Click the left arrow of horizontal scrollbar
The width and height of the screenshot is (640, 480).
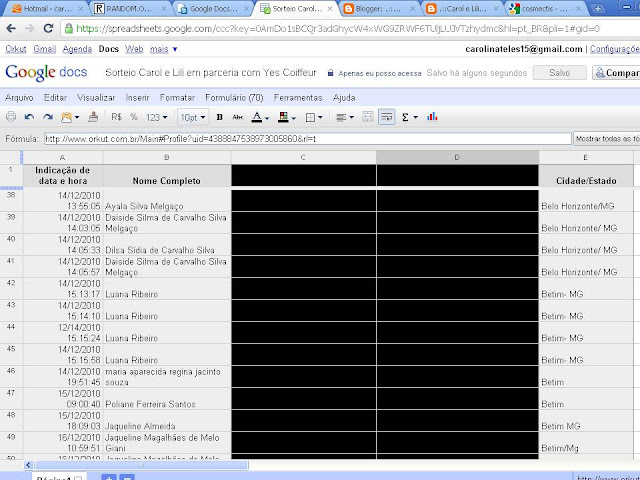[x=28, y=465]
